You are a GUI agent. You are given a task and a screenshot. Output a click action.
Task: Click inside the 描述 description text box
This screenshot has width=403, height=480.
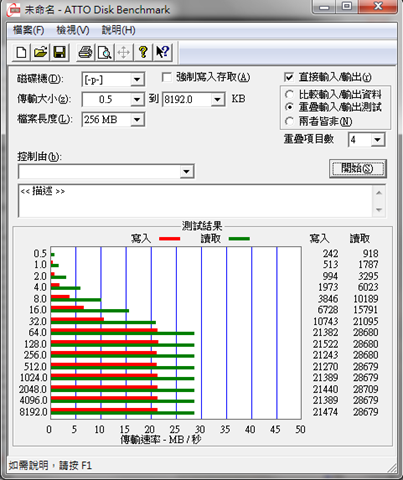tap(195, 201)
